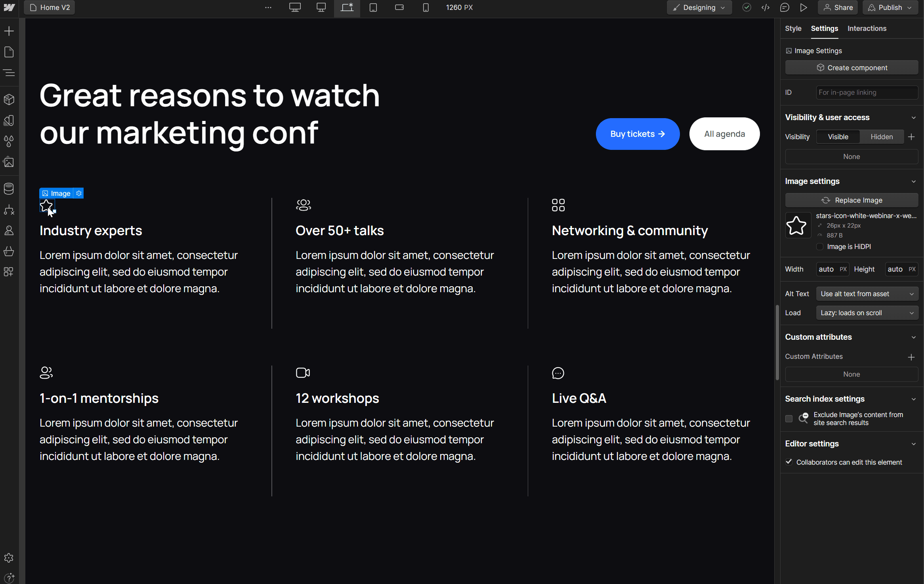
Task: Select the 12 workshops video icon image
Action: coord(303,373)
